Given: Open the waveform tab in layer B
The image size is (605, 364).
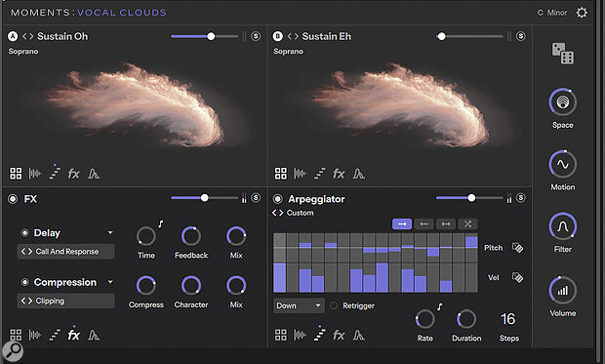Looking at the screenshot, I should [301, 174].
